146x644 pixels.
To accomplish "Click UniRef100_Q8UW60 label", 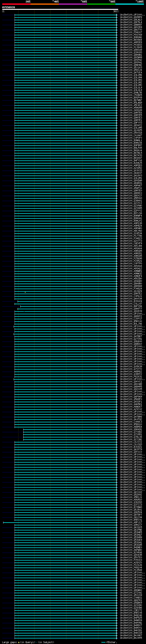I will 131,590.
